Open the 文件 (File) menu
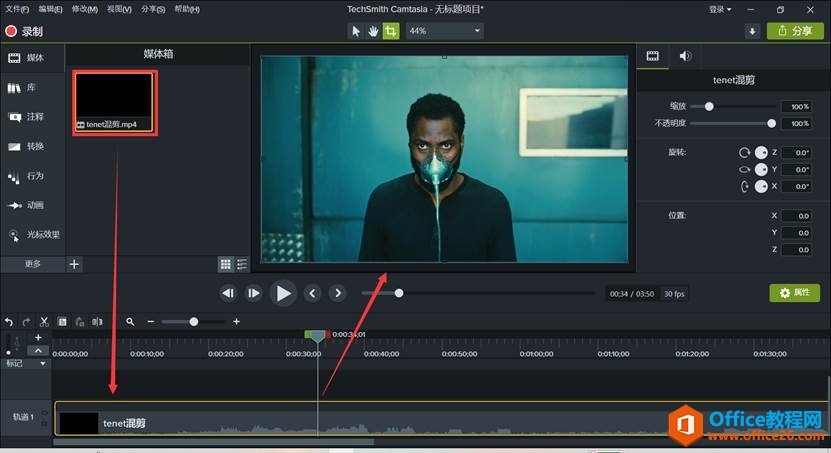831x453 pixels. click(x=17, y=9)
